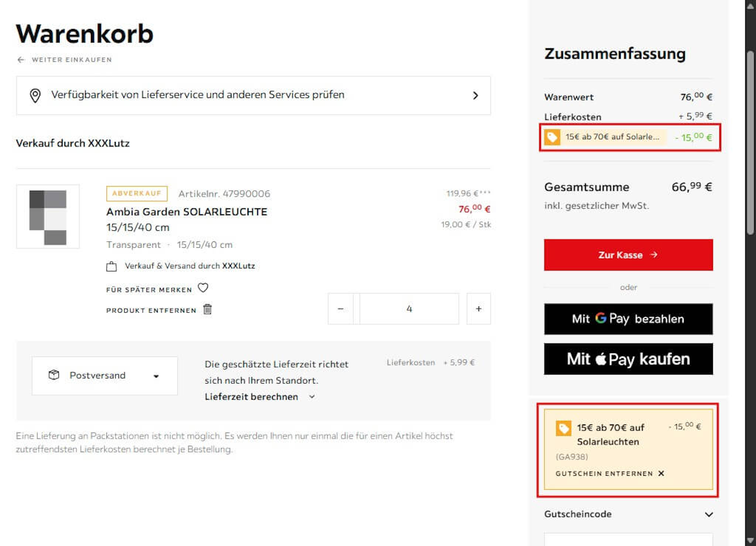Click Gutschein entfernen link
This screenshot has width=756, height=546.
pos(604,473)
